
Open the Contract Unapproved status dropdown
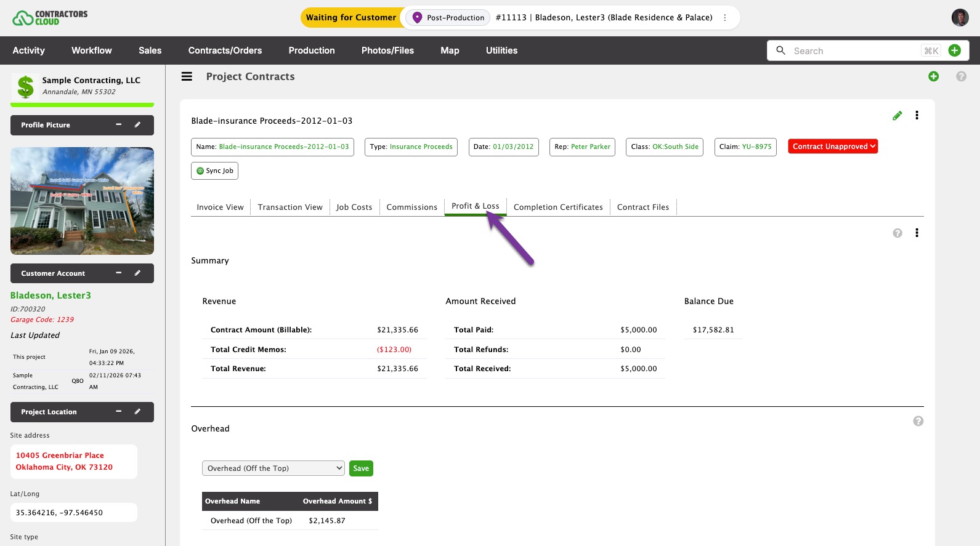[x=832, y=147]
